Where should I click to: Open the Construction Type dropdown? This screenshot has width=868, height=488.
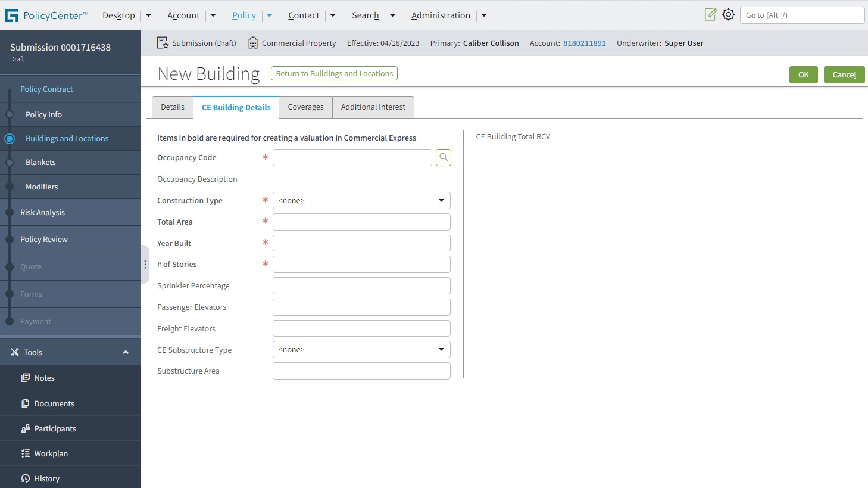(x=361, y=201)
